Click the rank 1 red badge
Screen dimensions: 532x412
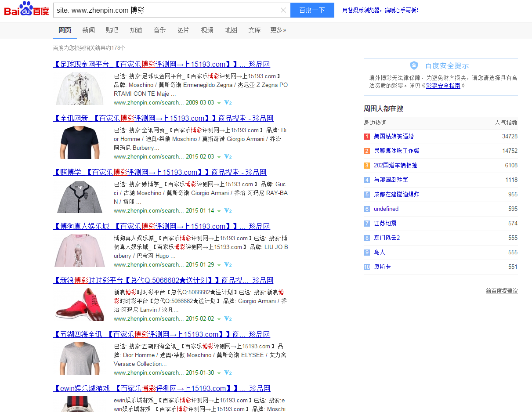(x=367, y=137)
